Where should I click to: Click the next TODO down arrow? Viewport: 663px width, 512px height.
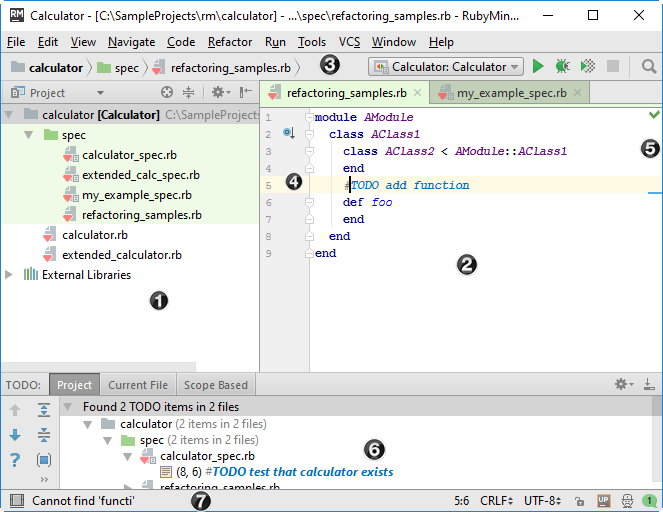(15, 435)
